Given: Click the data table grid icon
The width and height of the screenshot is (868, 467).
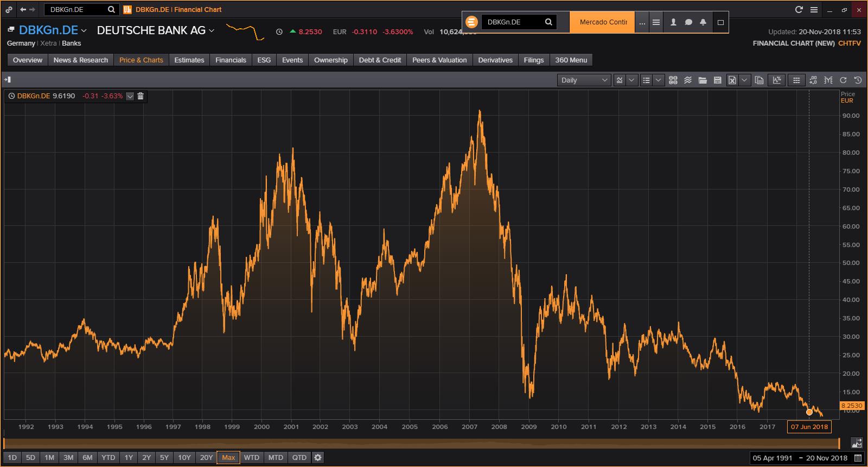Looking at the screenshot, I should pos(796,80).
